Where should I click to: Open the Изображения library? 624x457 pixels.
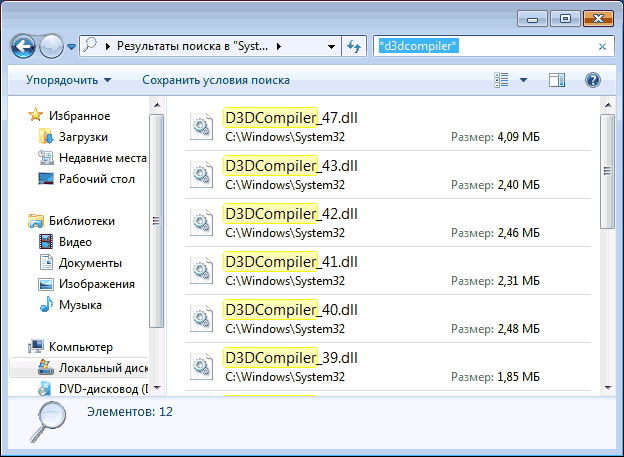[x=97, y=284]
